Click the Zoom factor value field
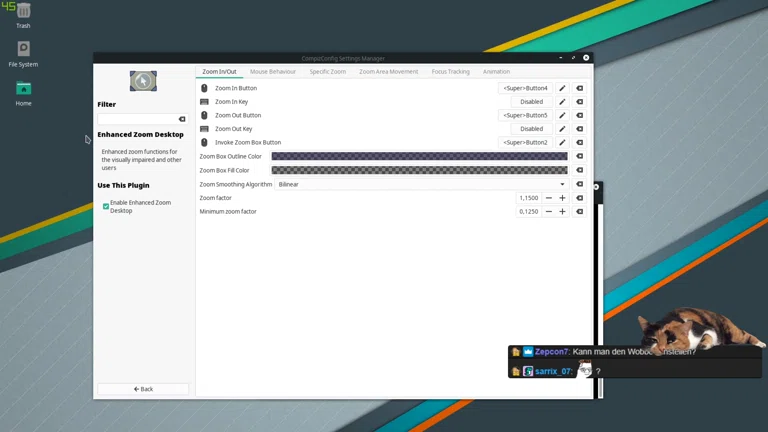The image size is (768, 432). click(528, 198)
